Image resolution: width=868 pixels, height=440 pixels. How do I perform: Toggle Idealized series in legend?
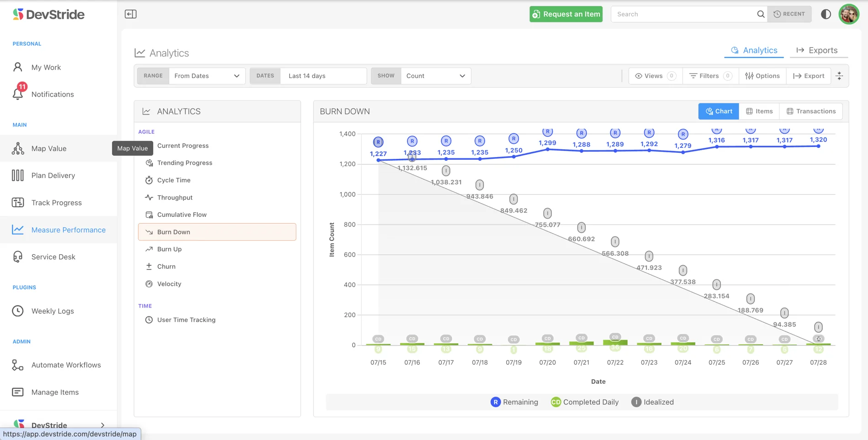coord(652,402)
